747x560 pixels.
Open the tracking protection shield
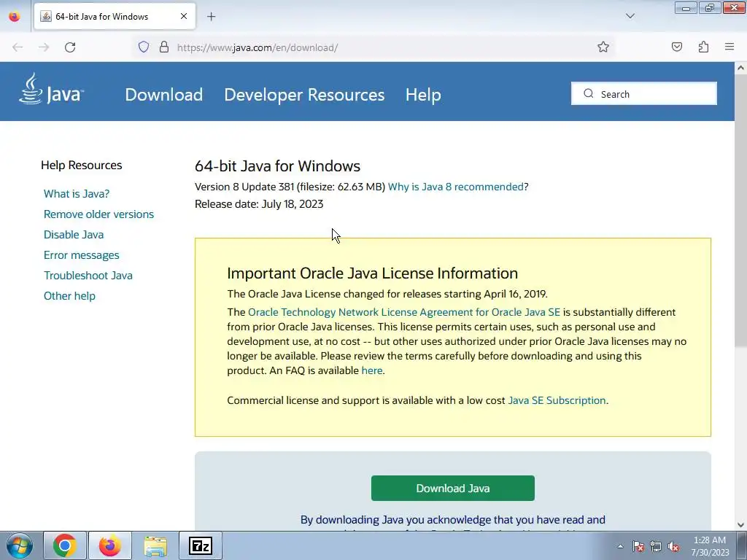(144, 47)
